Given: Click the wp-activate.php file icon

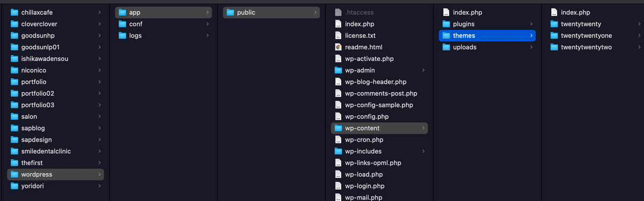Looking at the screenshot, I should [338, 58].
